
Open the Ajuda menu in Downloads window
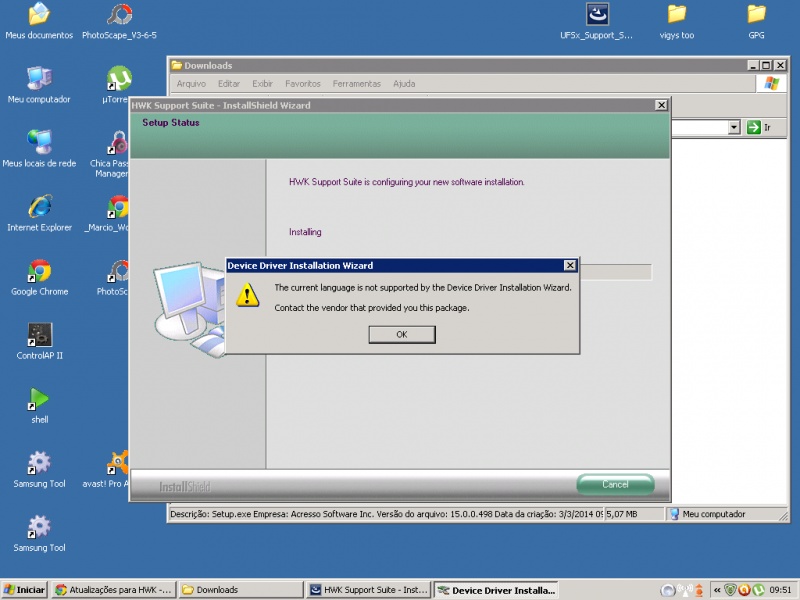pos(404,84)
